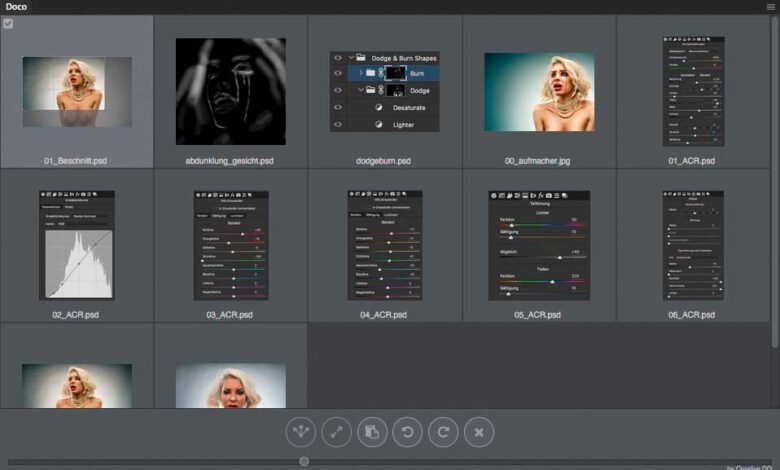The image size is (780, 470).
Task: Select the 06_ACR.psd thumbnail
Action: (693, 245)
